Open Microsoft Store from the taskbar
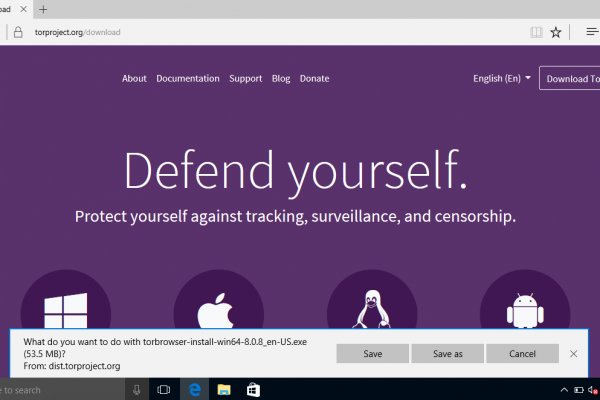600x400 pixels. coord(254,390)
